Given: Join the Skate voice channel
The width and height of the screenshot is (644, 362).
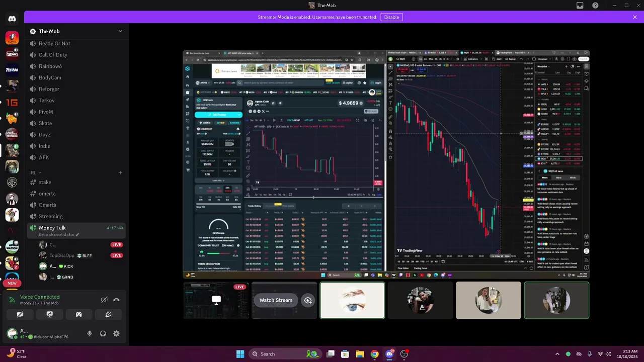Looking at the screenshot, I should tap(76, 123).
